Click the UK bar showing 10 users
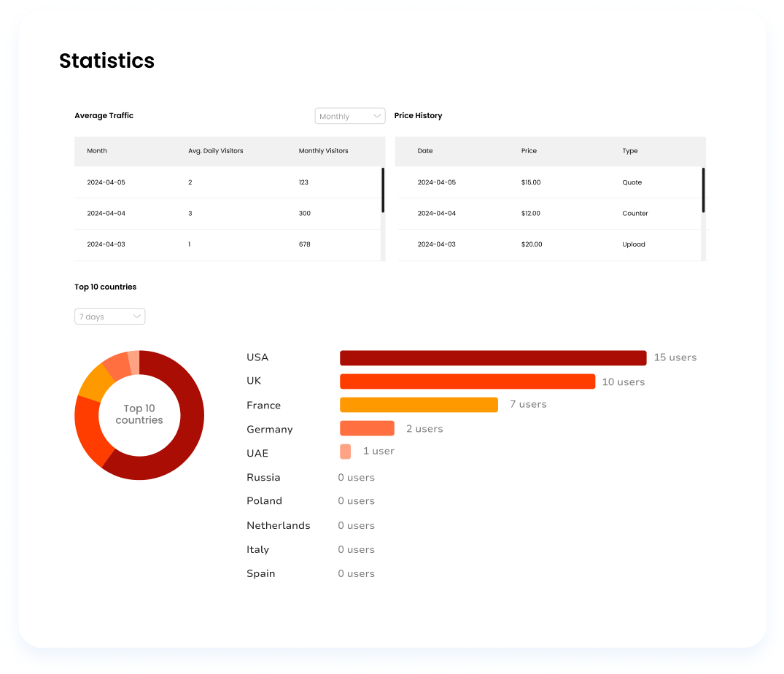This screenshot has width=784, height=674. coord(467,381)
